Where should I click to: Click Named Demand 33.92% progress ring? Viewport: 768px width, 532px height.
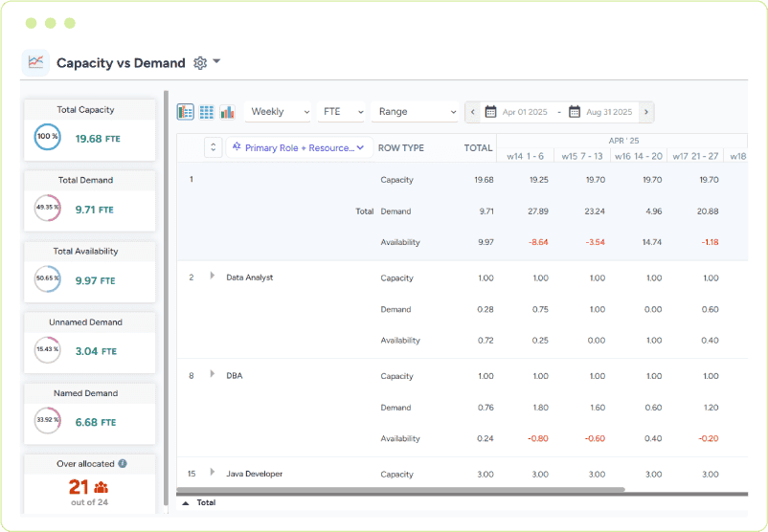pos(48,420)
